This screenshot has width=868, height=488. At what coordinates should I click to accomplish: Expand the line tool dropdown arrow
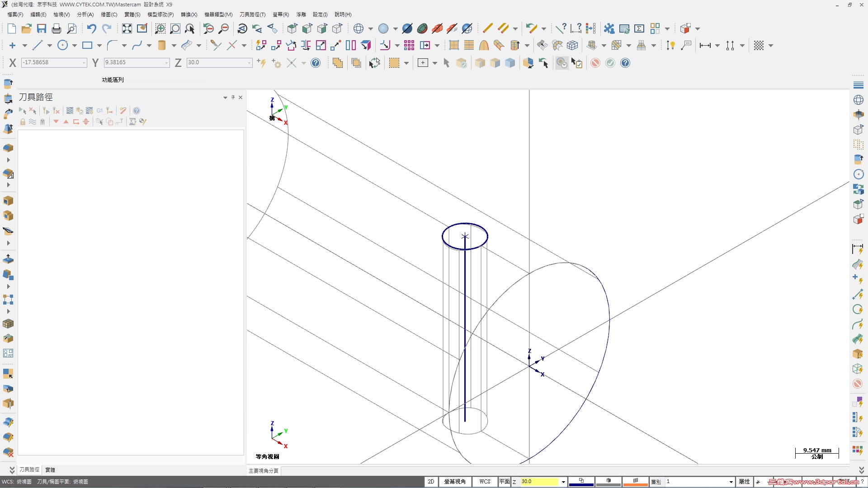50,45
